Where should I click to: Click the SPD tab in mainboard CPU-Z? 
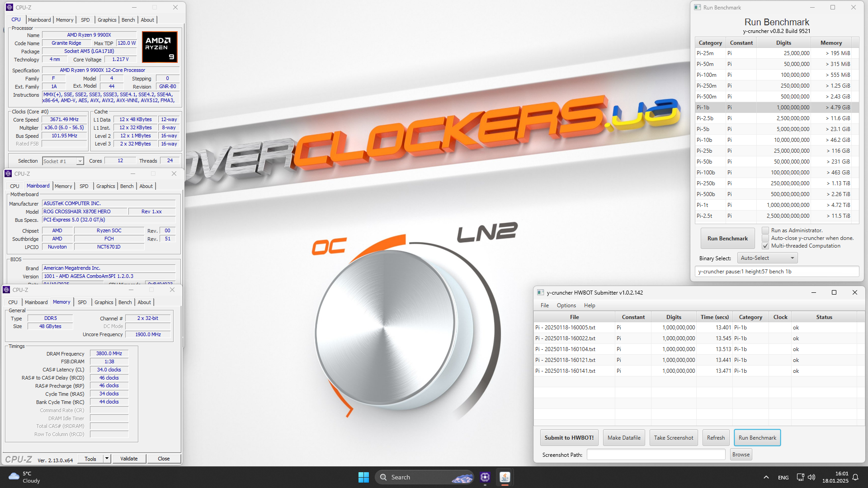click(x=84, y=186)
